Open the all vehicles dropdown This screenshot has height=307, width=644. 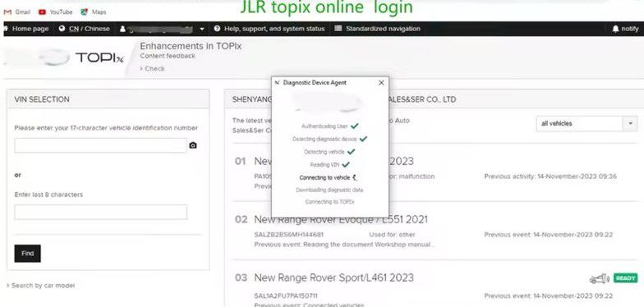click(x=586, y=123)
